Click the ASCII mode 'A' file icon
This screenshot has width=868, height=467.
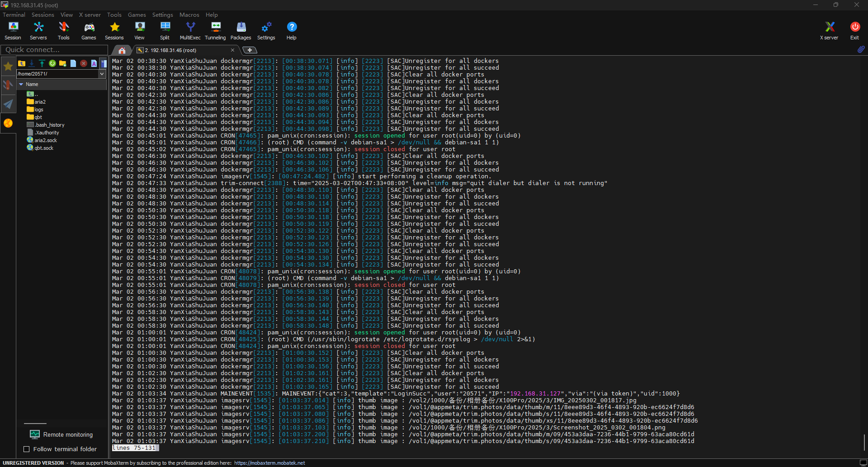94,63
